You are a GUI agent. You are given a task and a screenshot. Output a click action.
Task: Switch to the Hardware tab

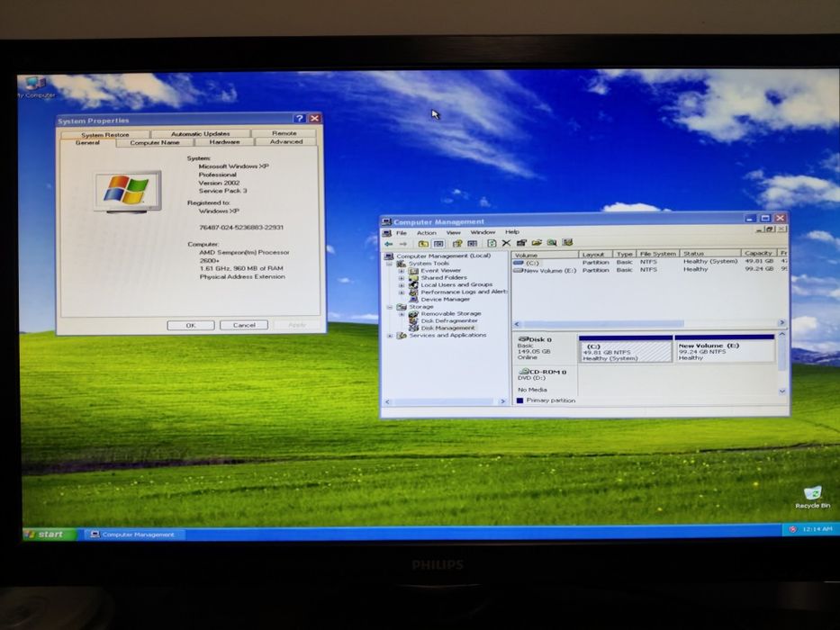click(x=224, y=142)
